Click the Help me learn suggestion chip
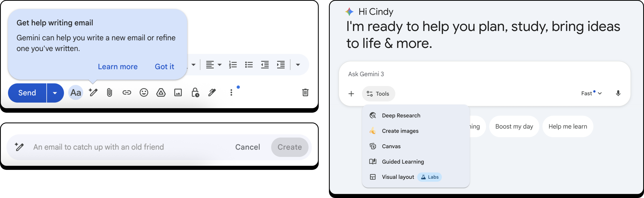The width and height of the screenshot is (644, 198). point(568,126)
